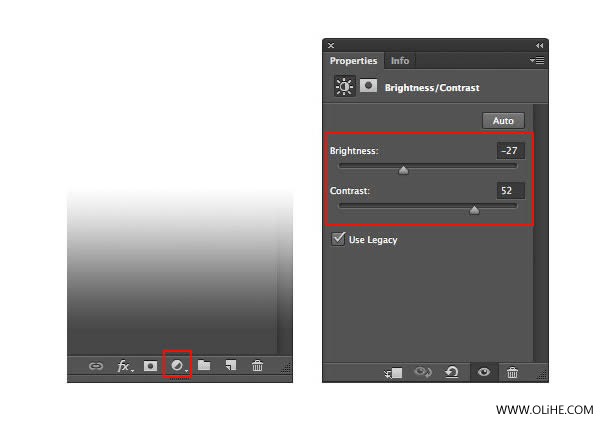Reset adjustment to defaults
Image resolution: width=600 pixels, height=421 pixels.
pyautogui.click(x=452, y=372)
